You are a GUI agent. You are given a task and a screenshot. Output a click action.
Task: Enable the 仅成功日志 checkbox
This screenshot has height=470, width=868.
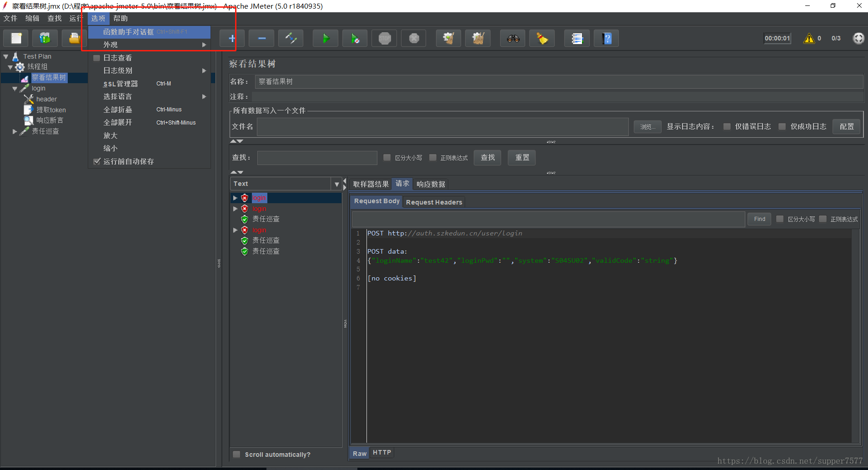782,126
